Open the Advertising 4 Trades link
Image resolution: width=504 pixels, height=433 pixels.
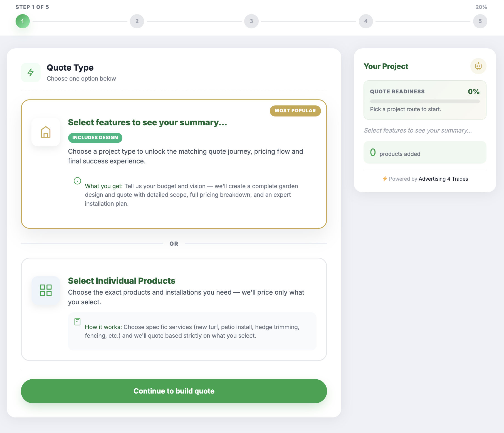tap(443, 179)
